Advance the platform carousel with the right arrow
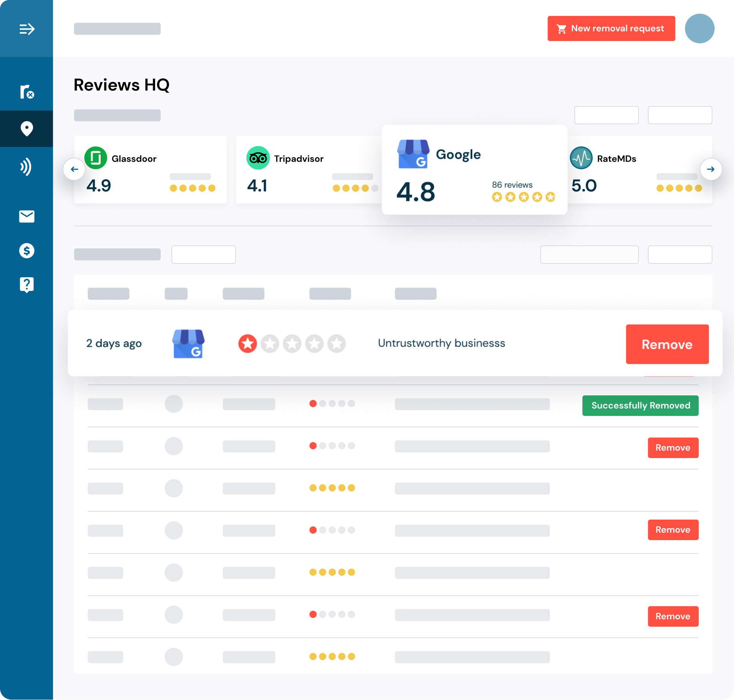Image resolution: width=734 pixels, height=700 pixels. (712, 169)
